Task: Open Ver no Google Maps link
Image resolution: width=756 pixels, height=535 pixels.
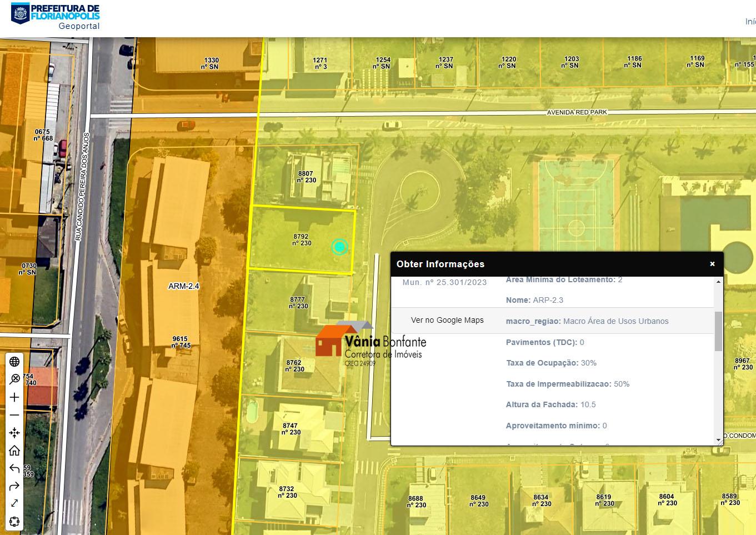Action: click(447, 320)
